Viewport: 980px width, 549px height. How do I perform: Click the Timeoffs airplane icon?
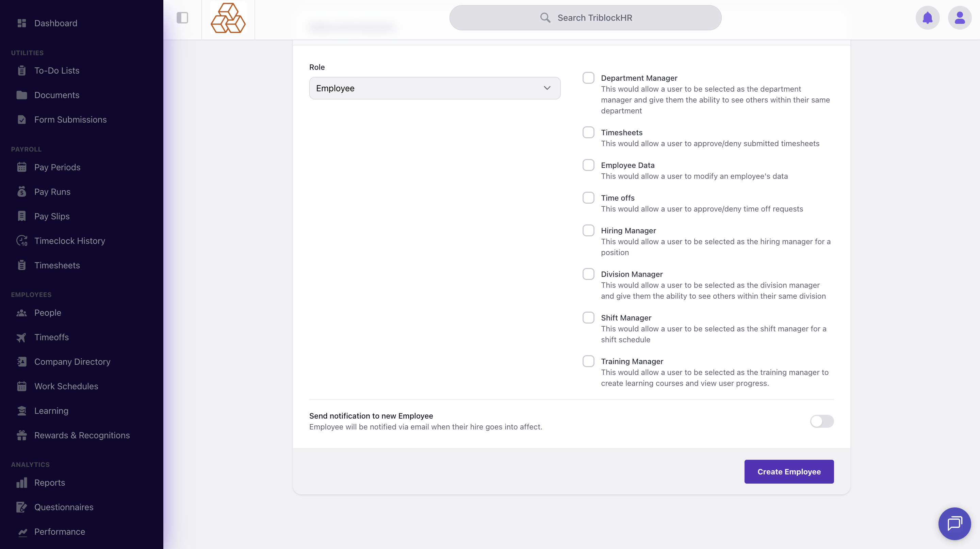pos(22,337)
